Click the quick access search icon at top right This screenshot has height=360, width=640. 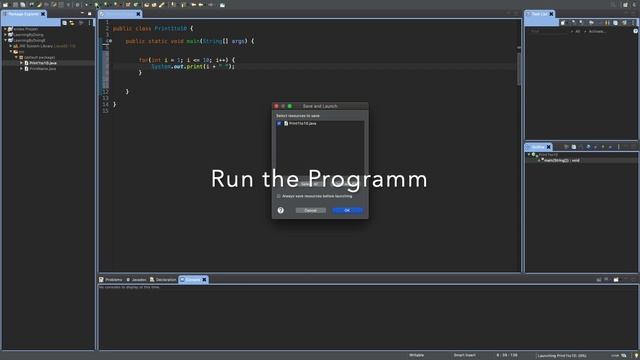tap(613, 5)
